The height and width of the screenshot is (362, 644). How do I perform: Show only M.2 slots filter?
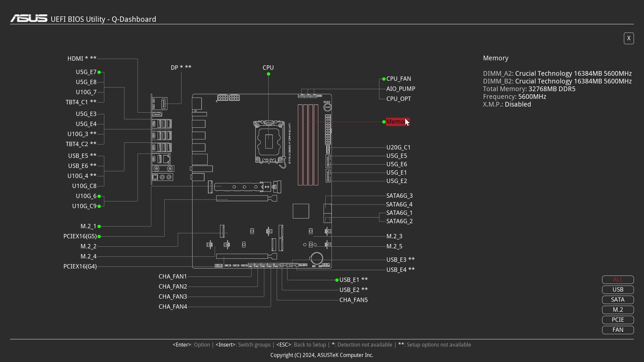618,310
